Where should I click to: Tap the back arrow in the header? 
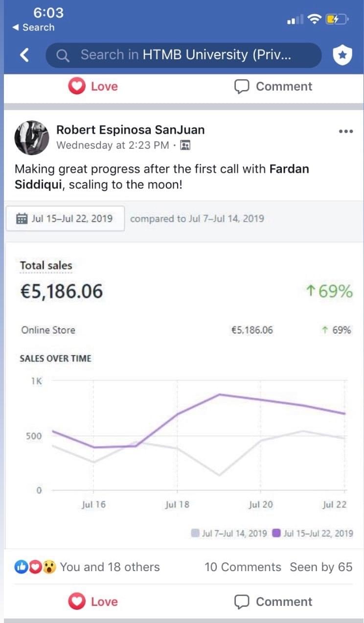pyautogui.click(x=24, y=55)
